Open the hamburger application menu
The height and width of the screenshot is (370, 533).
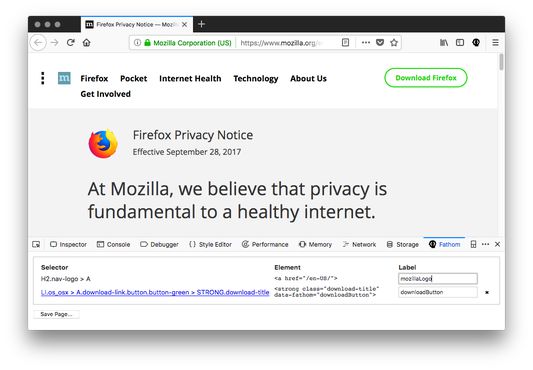(495, 43)
